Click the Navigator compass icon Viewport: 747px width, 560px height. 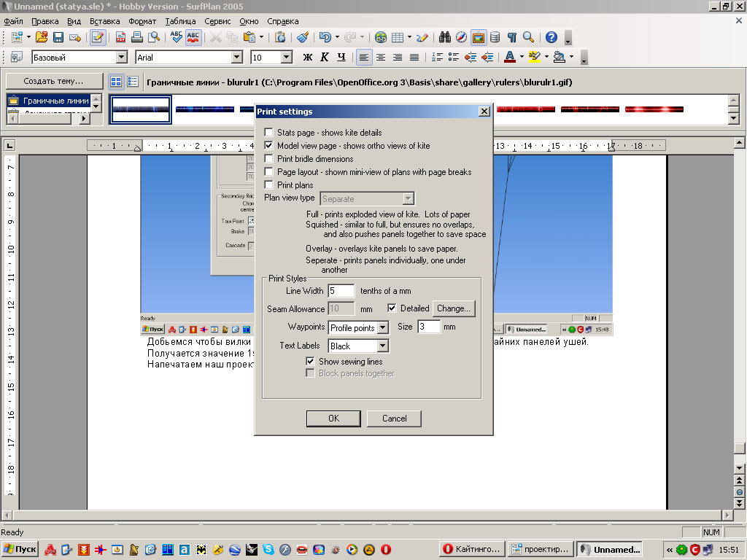tap(461, 37)
